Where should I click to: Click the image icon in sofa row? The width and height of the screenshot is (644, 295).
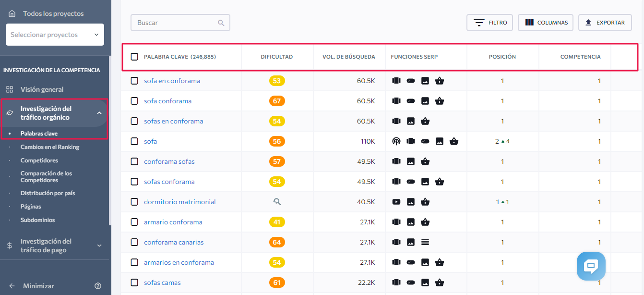pyautogui.click(x=439, y=141)
